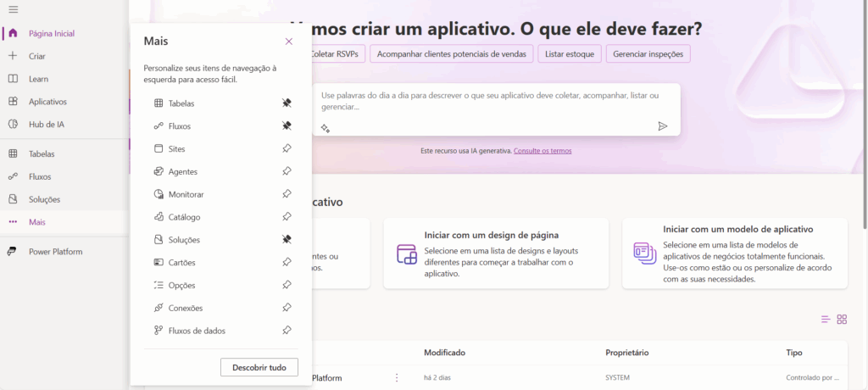Click the Fluxos icon in Mais panel
The height and width of the screenshot is (390, 868).
[159, 126]
